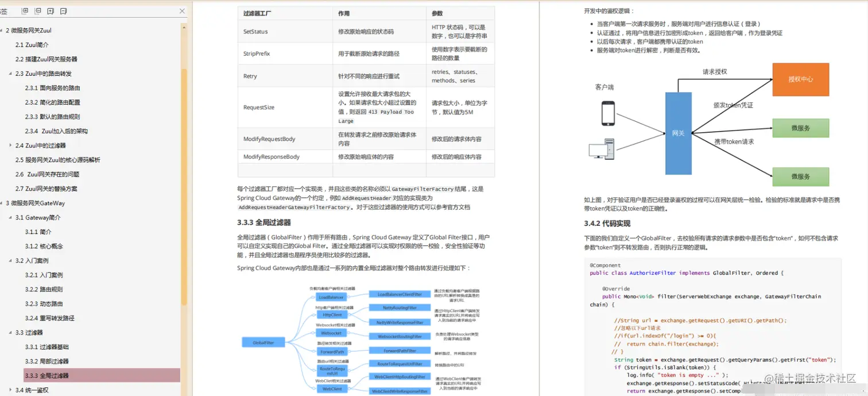Click the 'AuthorizeFilter' class name in code
The height and width of the screenshot is (396, 868).
[653, 273]
